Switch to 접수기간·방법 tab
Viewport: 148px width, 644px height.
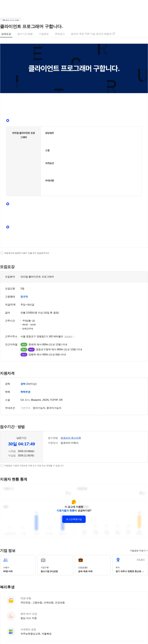point(25,34)
